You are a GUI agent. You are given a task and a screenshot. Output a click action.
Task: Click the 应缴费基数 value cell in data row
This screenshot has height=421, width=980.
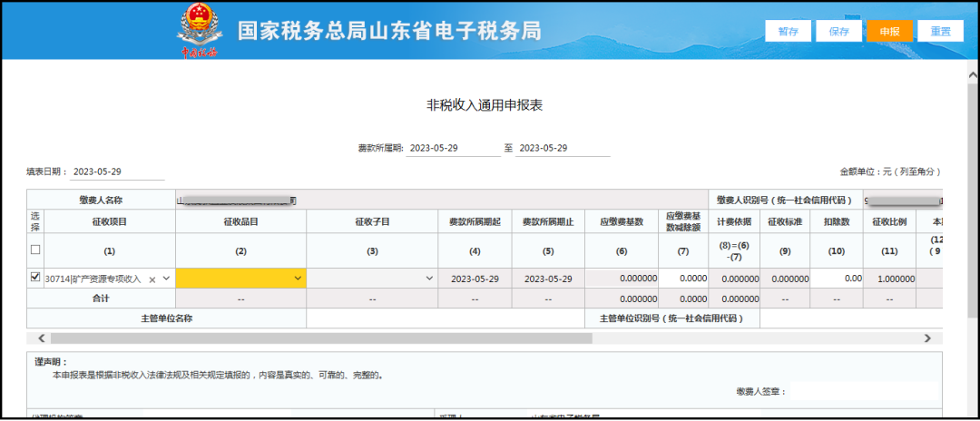click(622, 279)
